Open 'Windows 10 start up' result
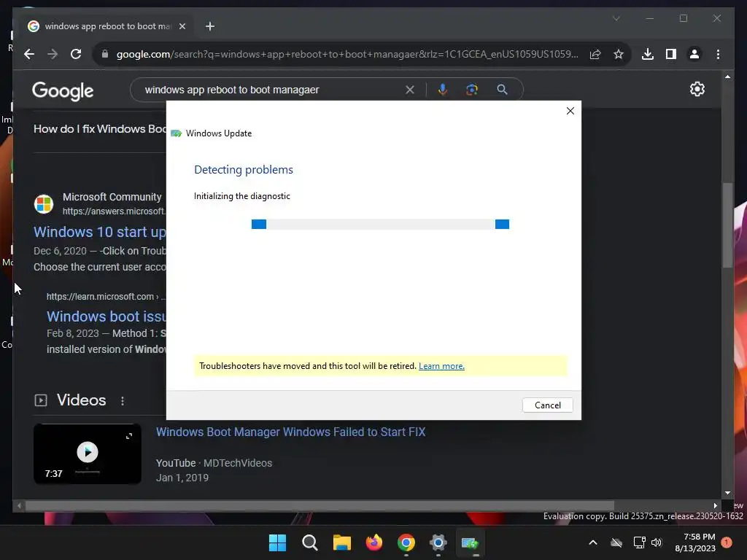The image size is (747, 560). point(100,232)
